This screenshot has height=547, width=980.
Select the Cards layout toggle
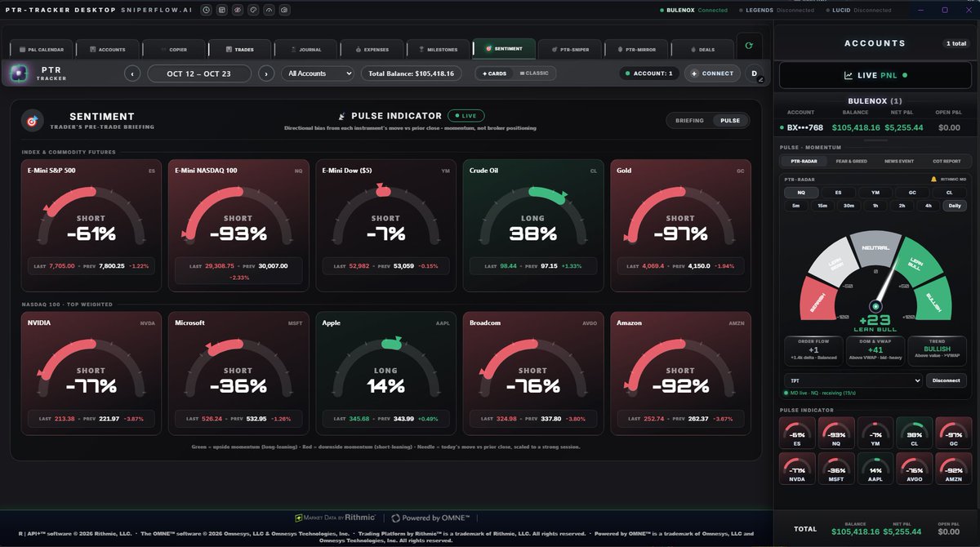[x=495, y=73]
